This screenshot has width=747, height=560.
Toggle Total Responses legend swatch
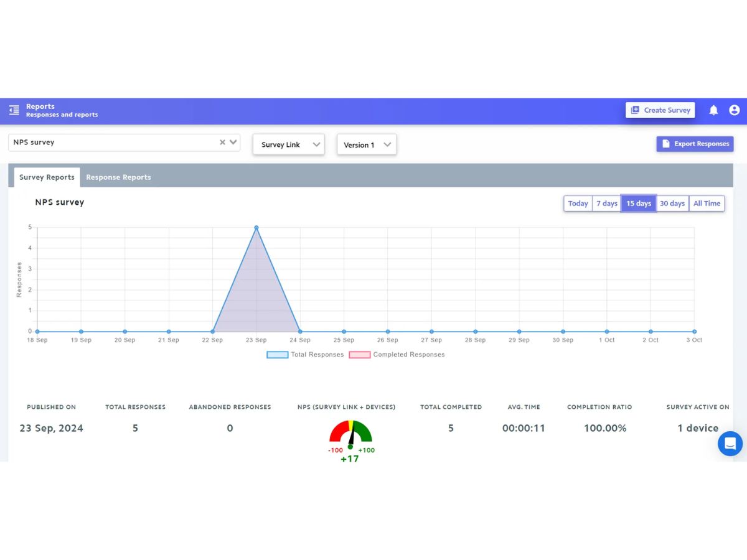[278, 355]
